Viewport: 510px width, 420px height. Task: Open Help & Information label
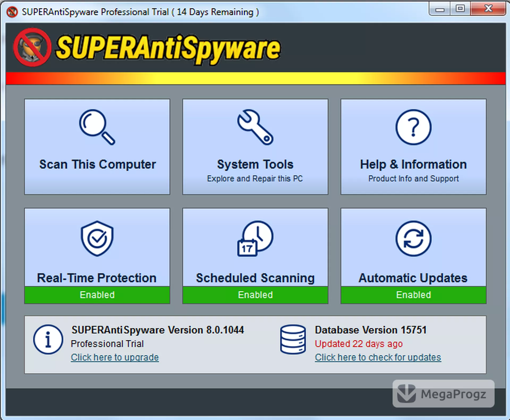click(x=413, y=164)
